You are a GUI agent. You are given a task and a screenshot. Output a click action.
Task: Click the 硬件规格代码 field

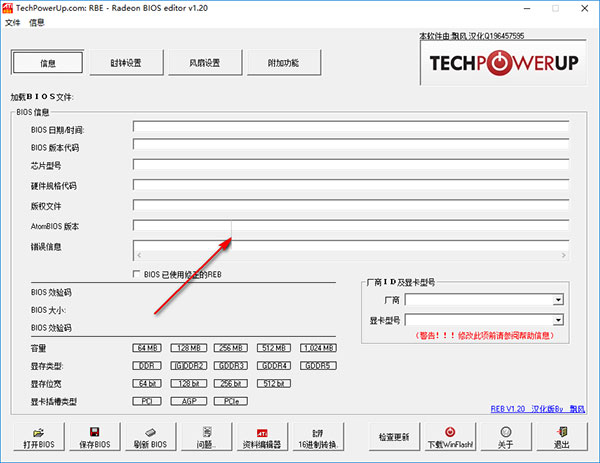click(x=351, y=185)
